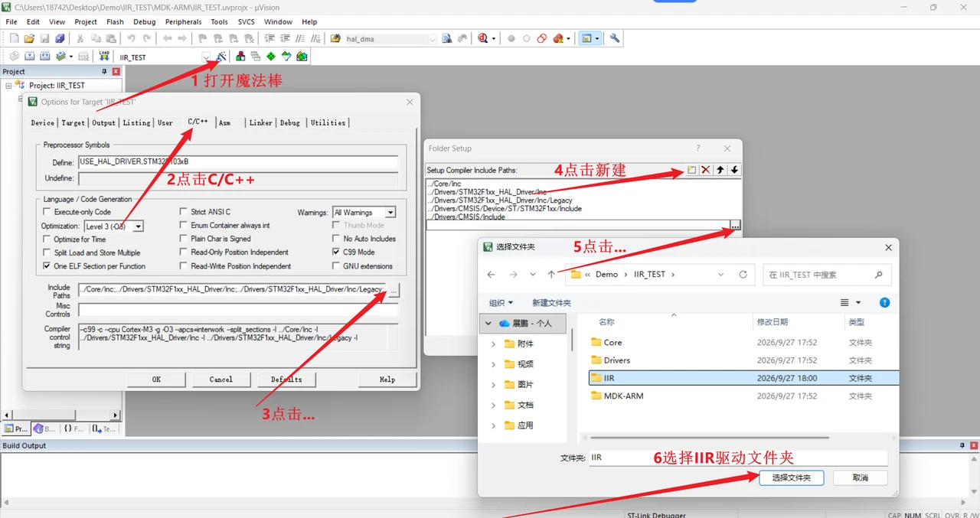This screenshot has width=980, height=518.
Task: Expand the 附件 folder in navigation pane
Action: point(493,344)
